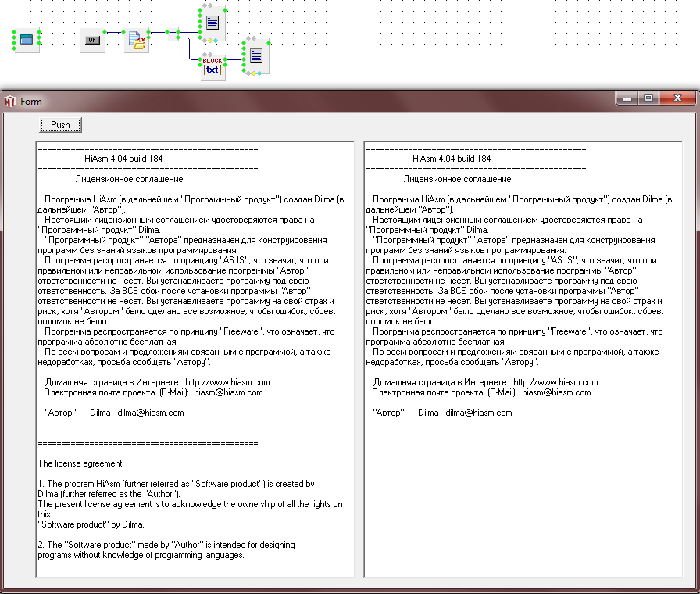Click 'HiAsm 4.04 build 184' in right memo

click(x=452, y=159)
